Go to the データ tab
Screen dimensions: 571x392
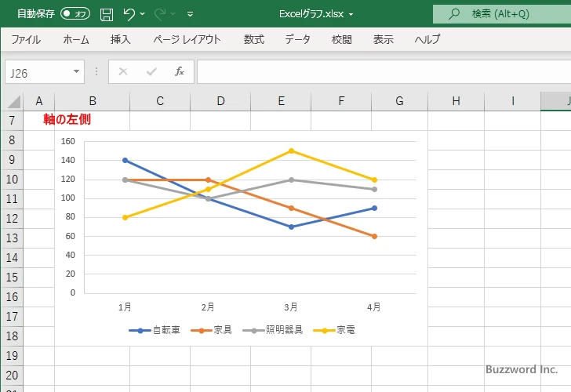point(297,39)
